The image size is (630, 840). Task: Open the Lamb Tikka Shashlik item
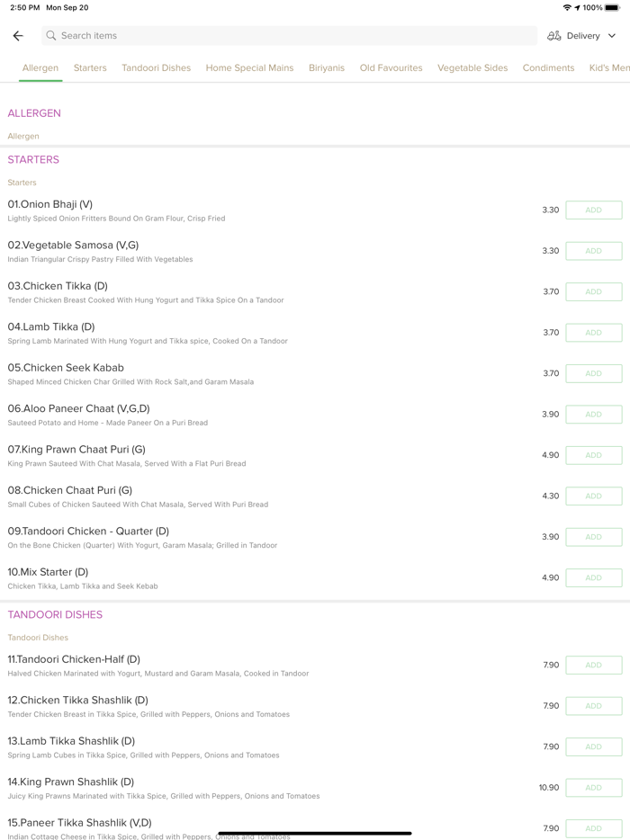[x=71, y=741]
